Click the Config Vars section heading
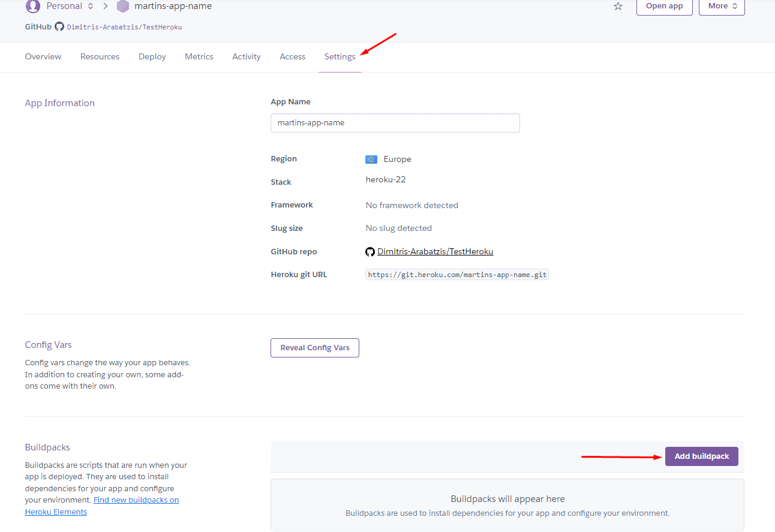775x532 pixels. tap(49, 345)
